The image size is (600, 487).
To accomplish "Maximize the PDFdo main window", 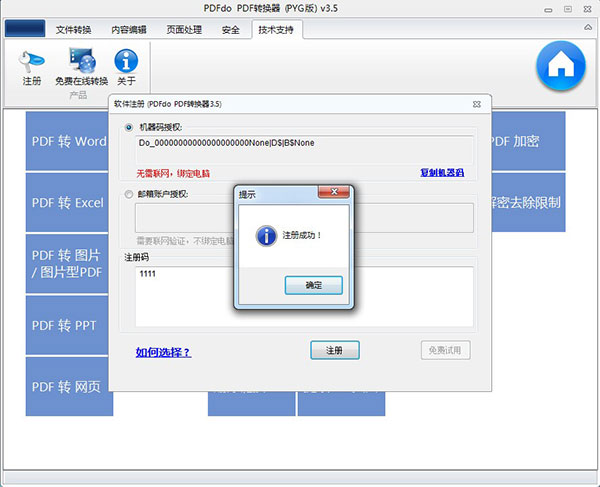I will (568, 9).
